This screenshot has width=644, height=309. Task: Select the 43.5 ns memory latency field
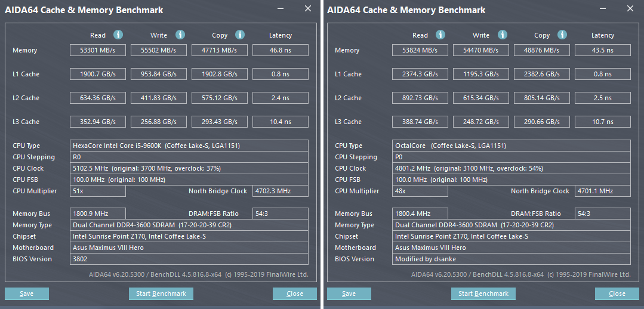[x=602, y=51]
